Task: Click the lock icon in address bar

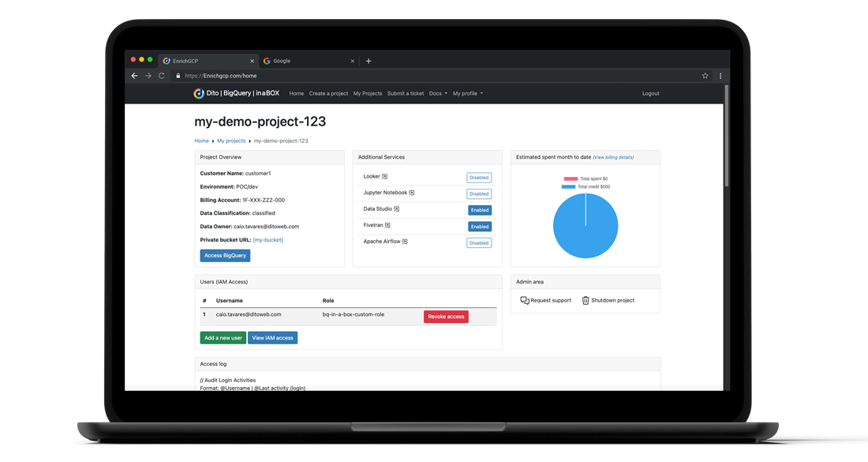Action: (x=178, y=76)
